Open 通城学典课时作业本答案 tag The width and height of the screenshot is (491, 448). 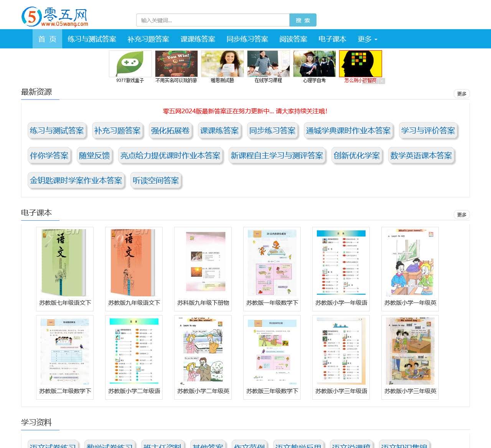click(x=348, y=131)
